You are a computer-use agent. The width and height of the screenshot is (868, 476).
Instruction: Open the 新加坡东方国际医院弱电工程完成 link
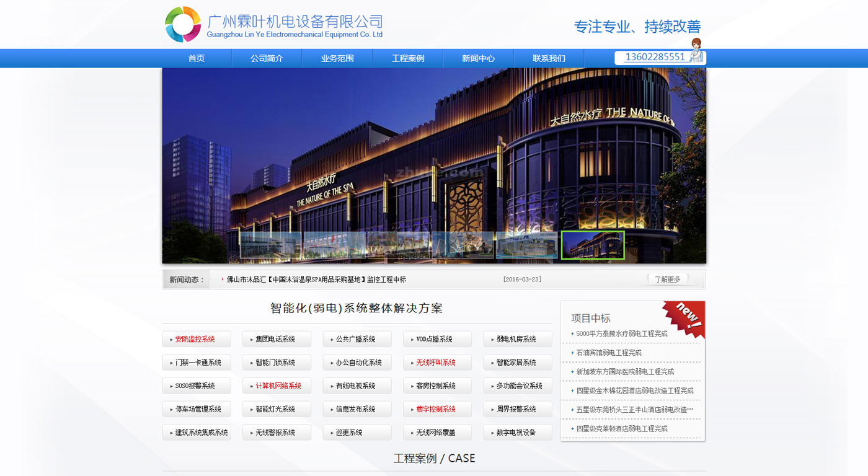(x=625, y=372)
